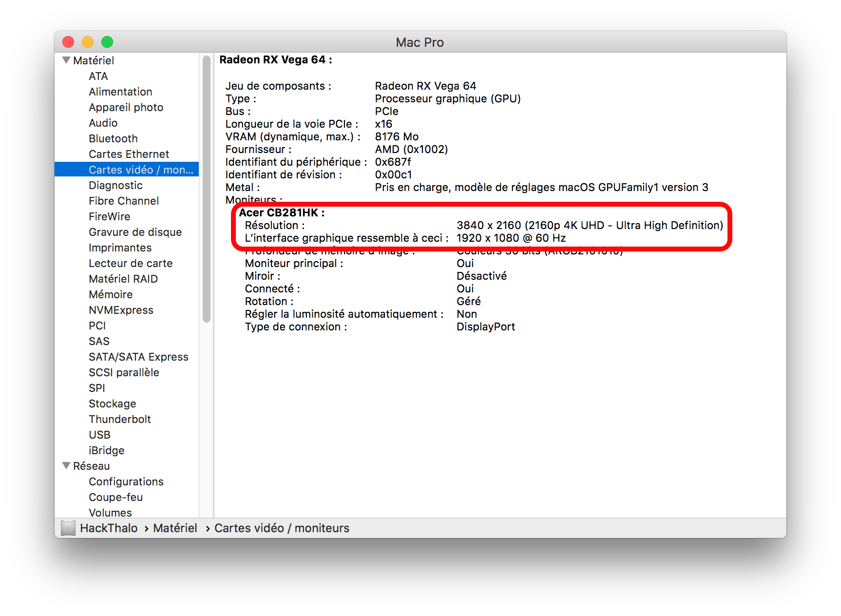Image resolution: width=841 pixels, height=616 pixels.
Task: Select Bluetooth in hardware list
Action: point(113,138)
